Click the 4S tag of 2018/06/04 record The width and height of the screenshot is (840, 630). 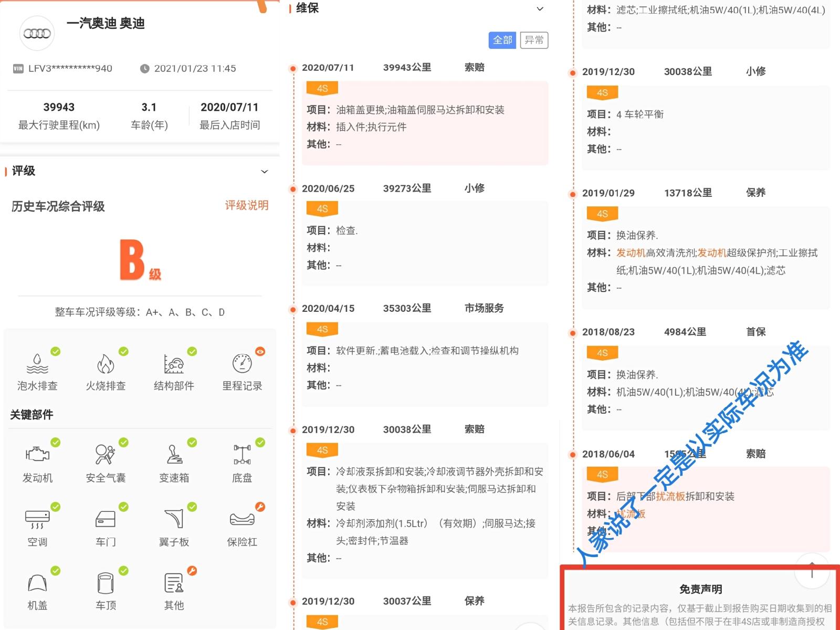603,474
